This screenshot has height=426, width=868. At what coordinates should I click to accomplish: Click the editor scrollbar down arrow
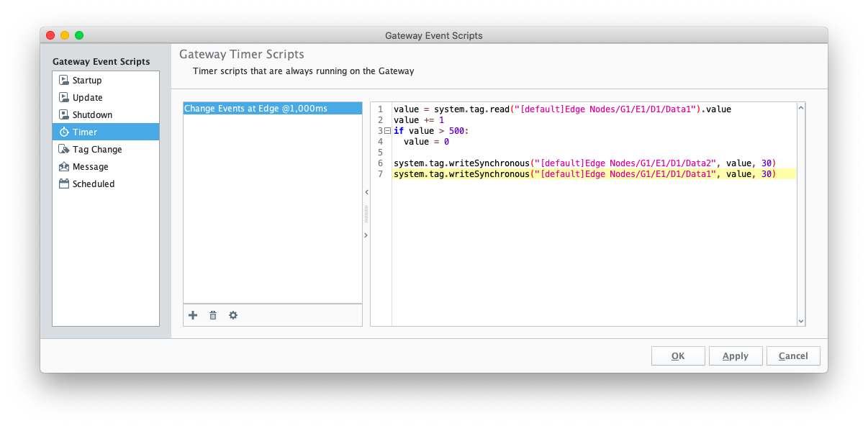click(801, 321)
